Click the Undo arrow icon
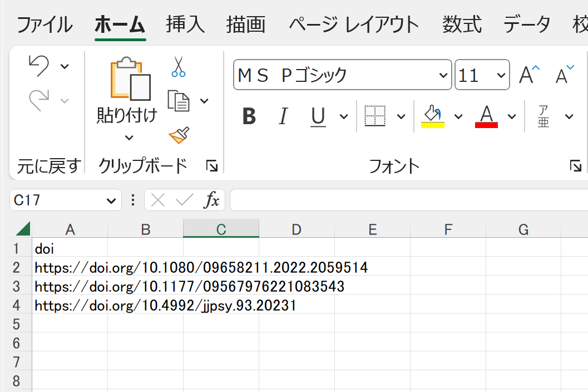 click(38, 66)
